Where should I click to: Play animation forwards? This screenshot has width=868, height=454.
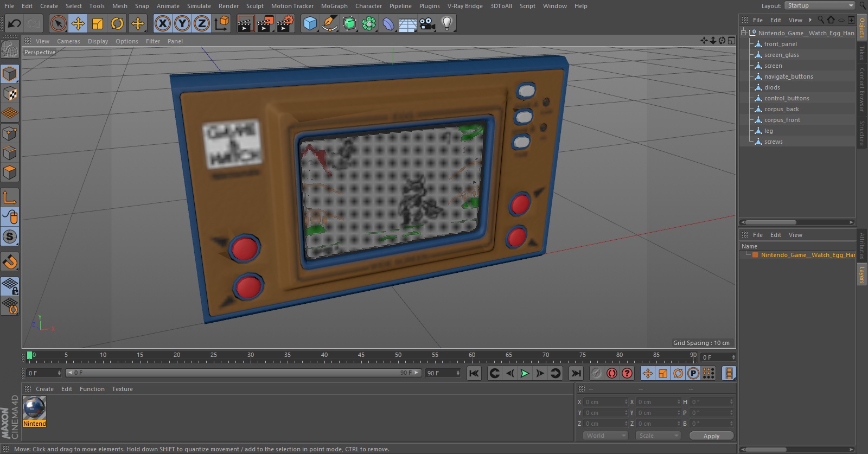coord(525,373)
